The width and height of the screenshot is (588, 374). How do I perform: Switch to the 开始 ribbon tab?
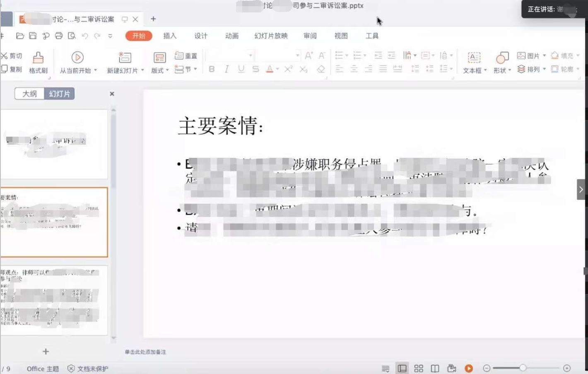[x=139, y=36]
